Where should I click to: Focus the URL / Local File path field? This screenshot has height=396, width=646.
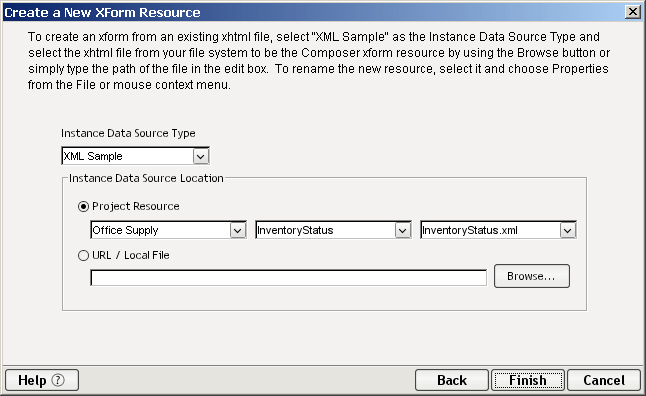click(x=288, y=278)
